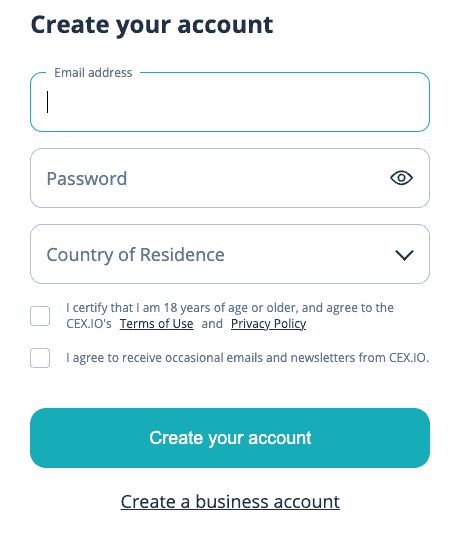Tick the 18 years or older certification checkbox
The height and width of the screenshot is (542, 462).
pos(40,316)
